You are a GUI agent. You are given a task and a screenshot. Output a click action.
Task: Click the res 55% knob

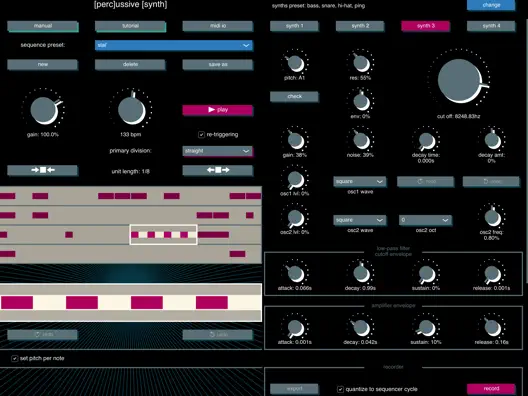(x=361, y=63)
